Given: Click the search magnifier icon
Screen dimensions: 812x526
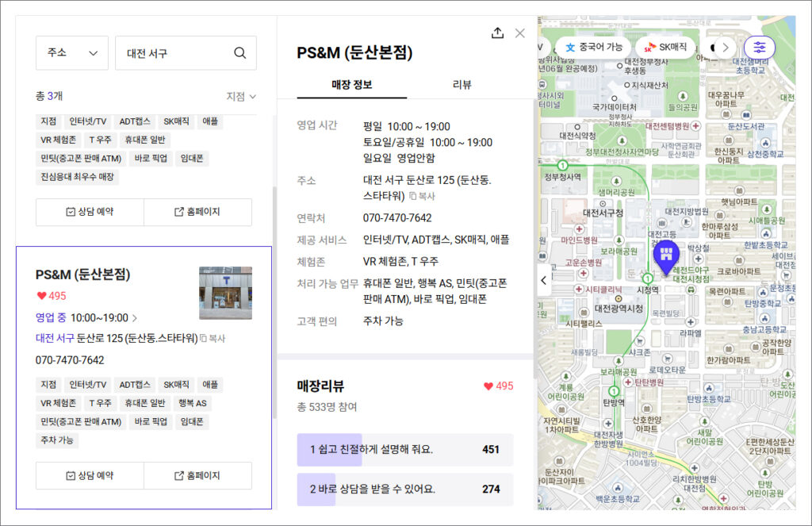Looking at the screenshot, I should (239, 53).
